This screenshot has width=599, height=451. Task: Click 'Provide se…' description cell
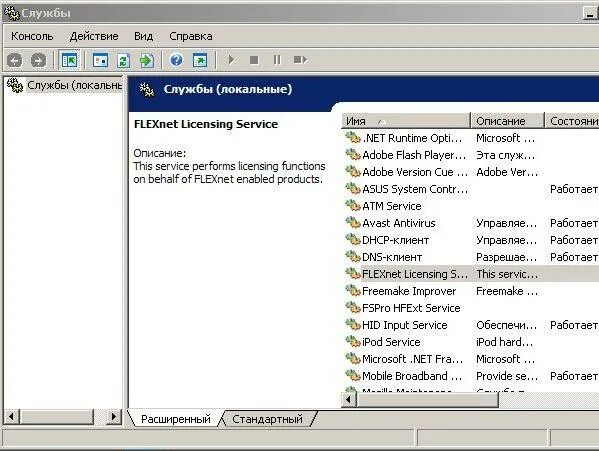coord(507,376)
